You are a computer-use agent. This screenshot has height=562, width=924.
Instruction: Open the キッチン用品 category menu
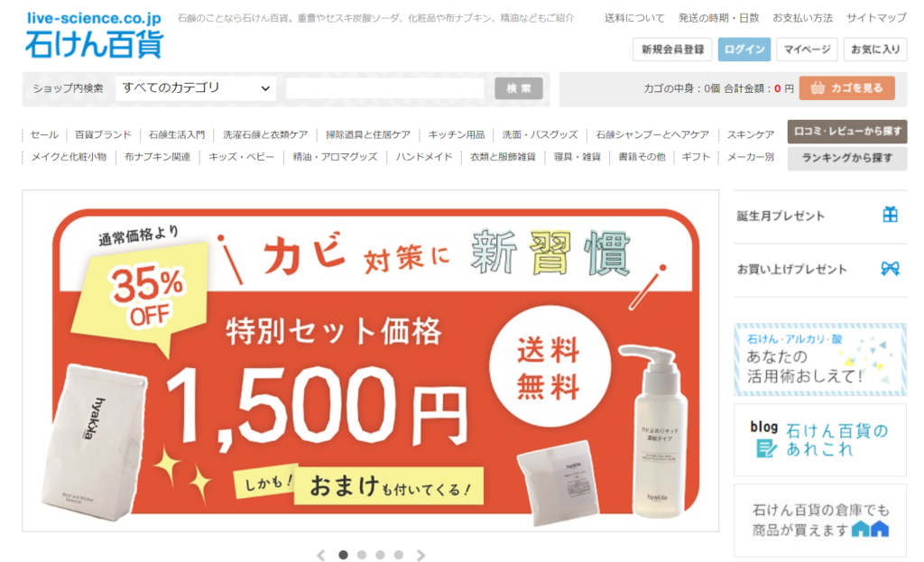pos(456,135)
